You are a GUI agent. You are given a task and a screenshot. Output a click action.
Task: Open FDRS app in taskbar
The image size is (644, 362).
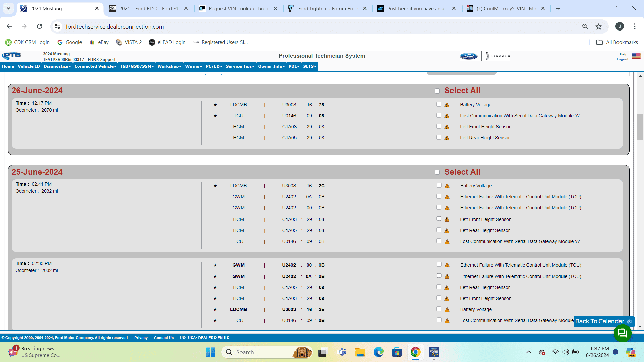coord(434,352)
